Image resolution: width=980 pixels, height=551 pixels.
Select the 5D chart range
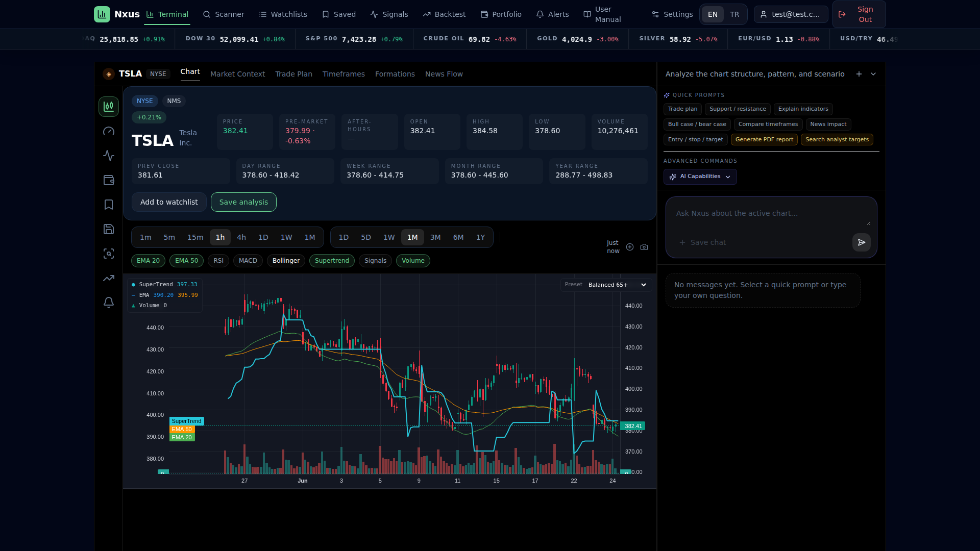(366, 237)
